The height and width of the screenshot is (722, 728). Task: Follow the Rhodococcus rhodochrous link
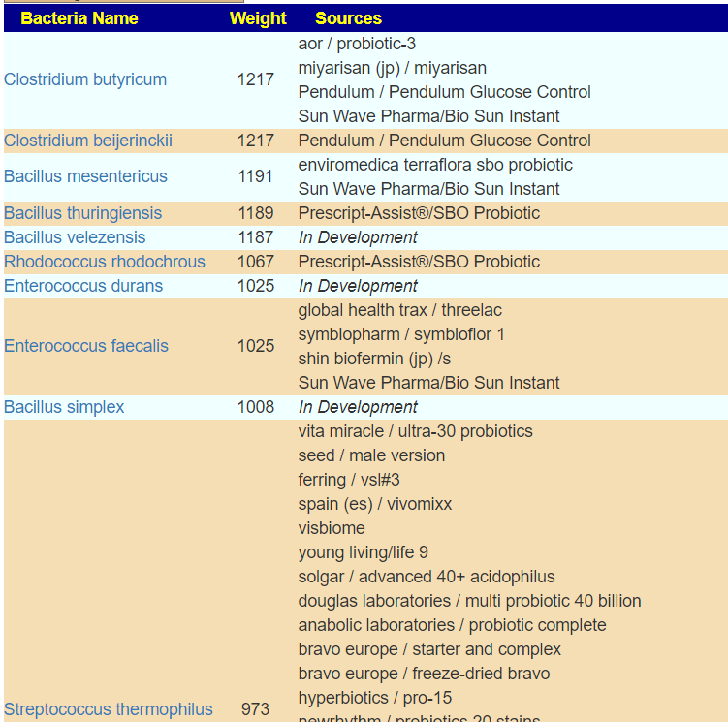tap(105, 262)
